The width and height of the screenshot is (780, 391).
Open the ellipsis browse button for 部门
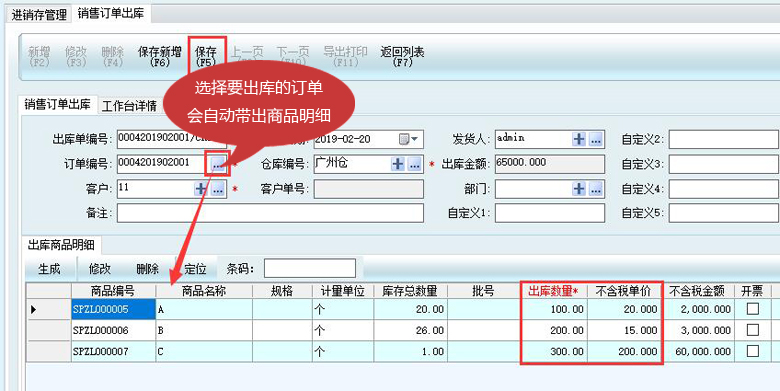click(x=595, y=189)
